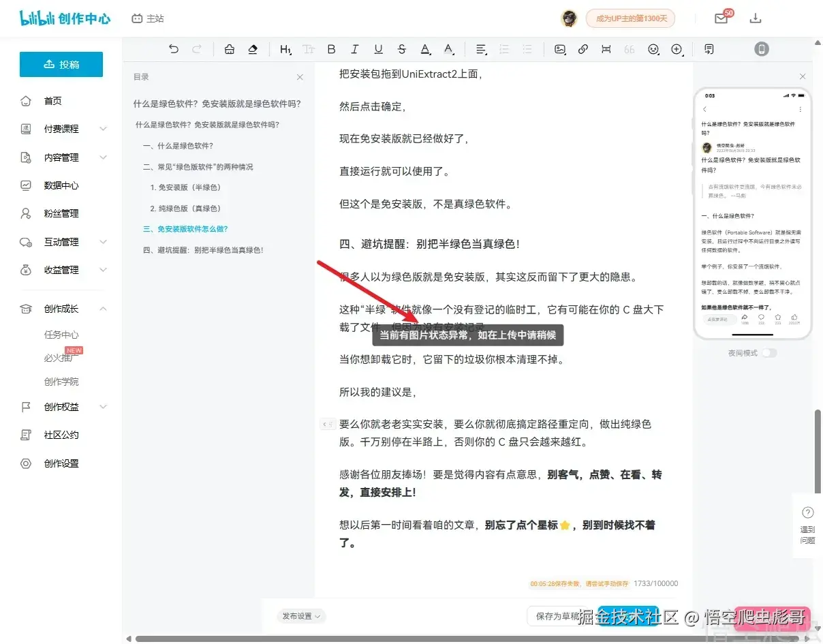Viewport: 823px width, 644px height.
Task: Click the 投稿 upload button
Action: 61,64
